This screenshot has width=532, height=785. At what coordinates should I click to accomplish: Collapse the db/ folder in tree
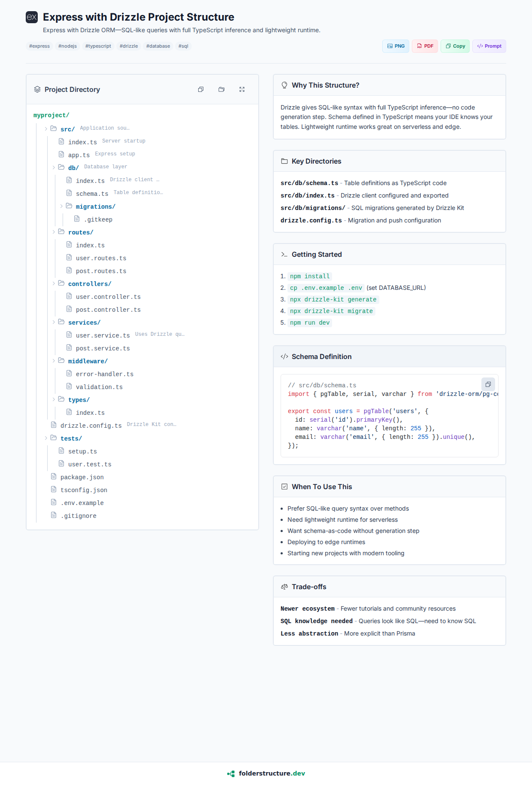click(54, 167)
